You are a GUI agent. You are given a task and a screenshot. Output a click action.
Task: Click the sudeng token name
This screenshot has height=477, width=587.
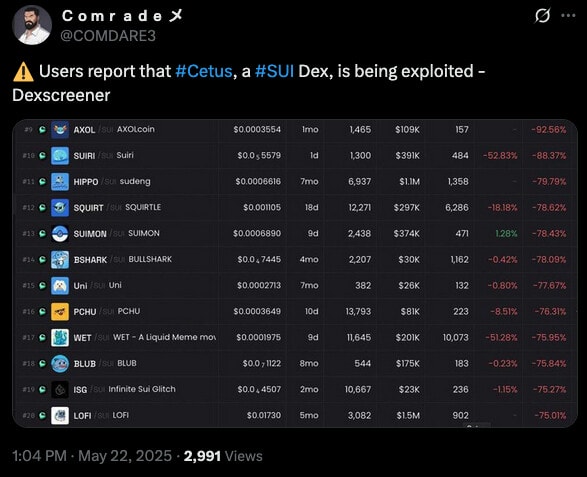[x=135, y=181]
